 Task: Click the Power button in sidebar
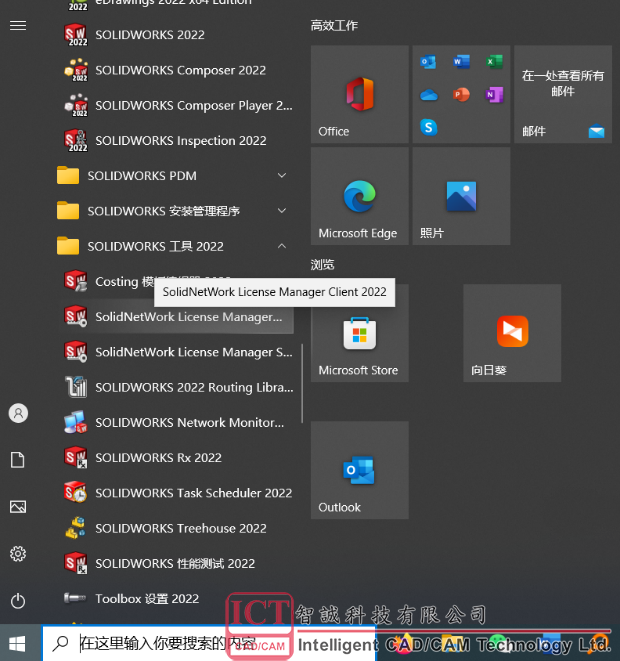18,601
